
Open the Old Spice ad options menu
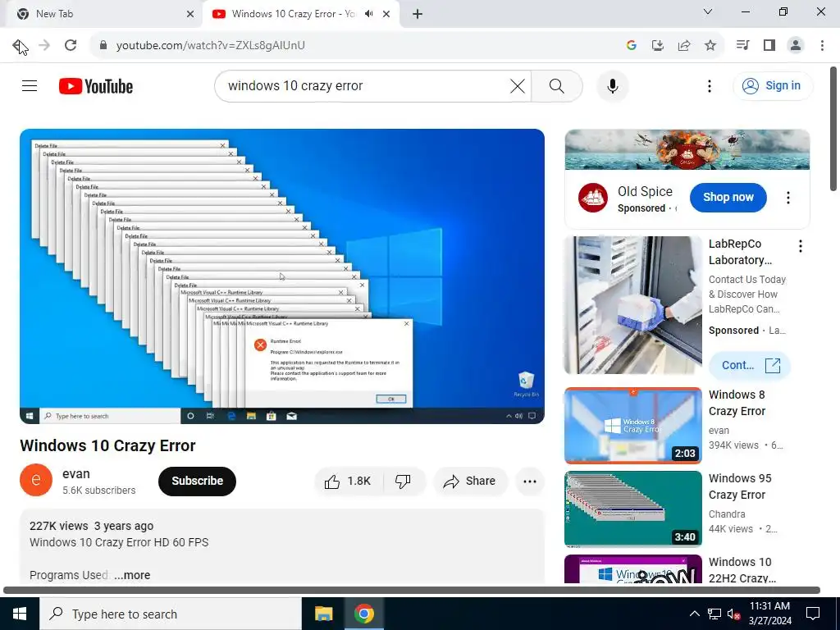click(788, 198)
